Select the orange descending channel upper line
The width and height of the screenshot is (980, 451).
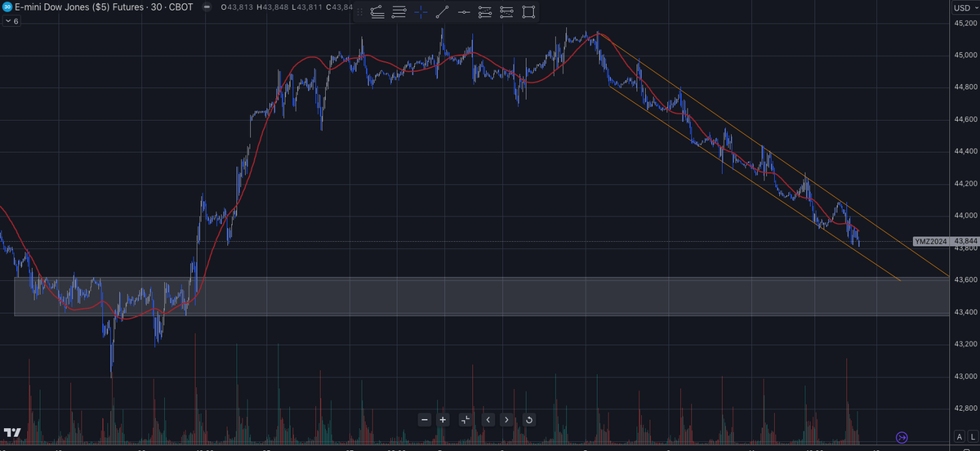click(x=776, y=155)
